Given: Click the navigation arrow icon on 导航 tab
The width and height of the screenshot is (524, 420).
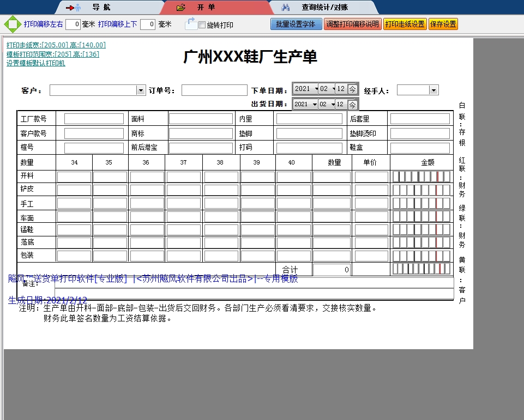Looking at the screenshot, I should pyautogui.click(x=70, y=8).
